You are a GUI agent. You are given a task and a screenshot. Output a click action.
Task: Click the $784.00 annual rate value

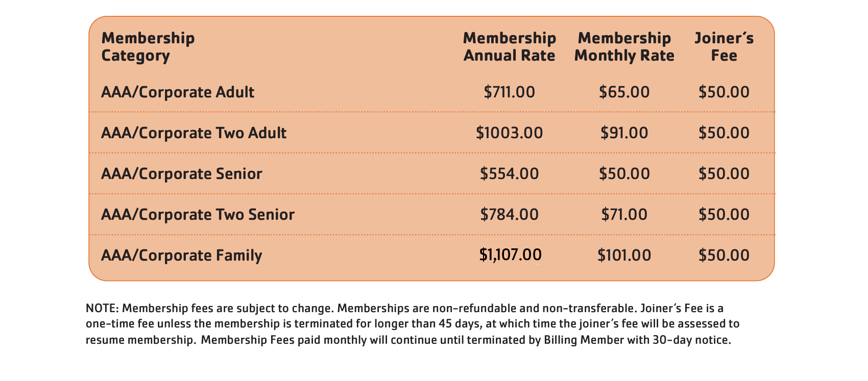pyautogui.click(x=509, y=215)
